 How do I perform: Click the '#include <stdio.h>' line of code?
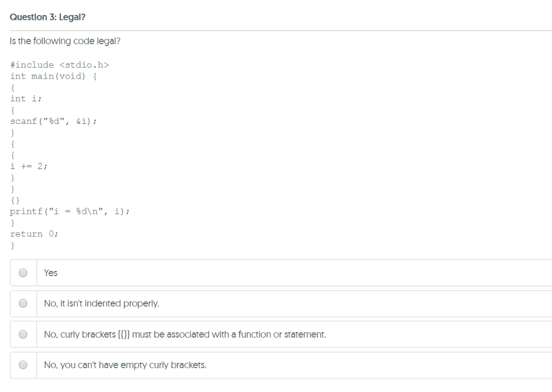59,65
